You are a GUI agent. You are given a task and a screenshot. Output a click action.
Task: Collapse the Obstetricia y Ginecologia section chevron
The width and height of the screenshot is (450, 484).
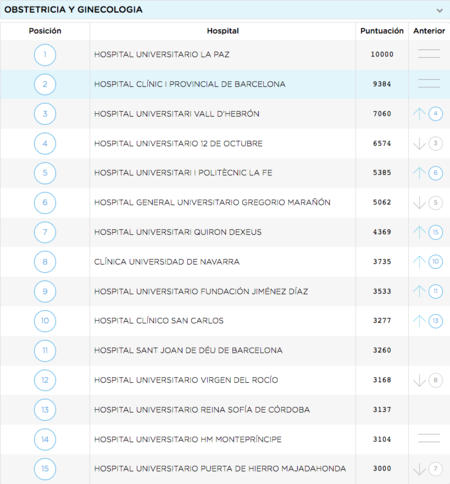440,10
